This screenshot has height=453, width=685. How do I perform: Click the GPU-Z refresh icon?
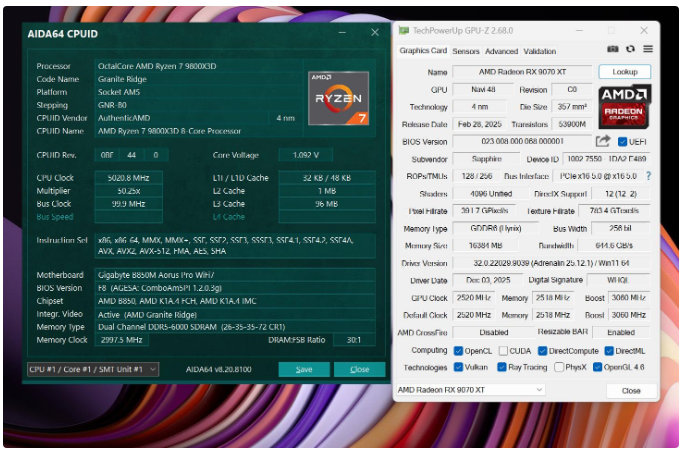coord(630,49)
